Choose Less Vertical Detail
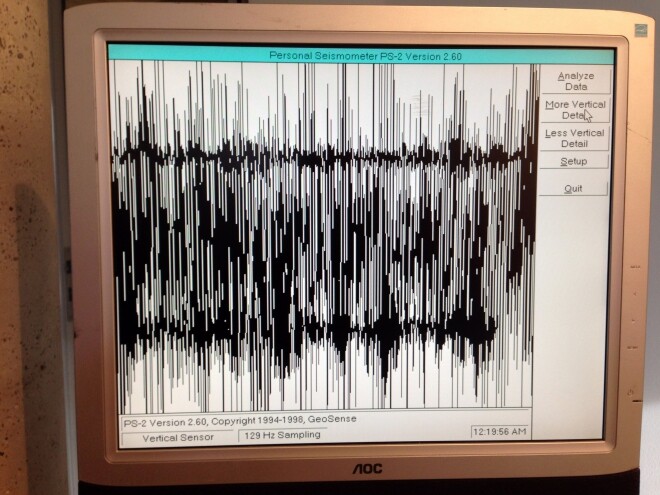660x495 pixels. (575, 138)
